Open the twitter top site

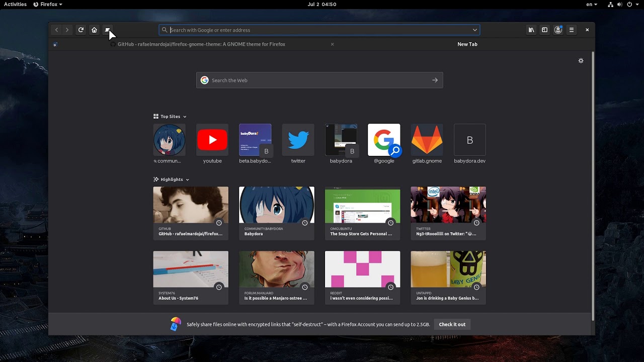[298, 144]
